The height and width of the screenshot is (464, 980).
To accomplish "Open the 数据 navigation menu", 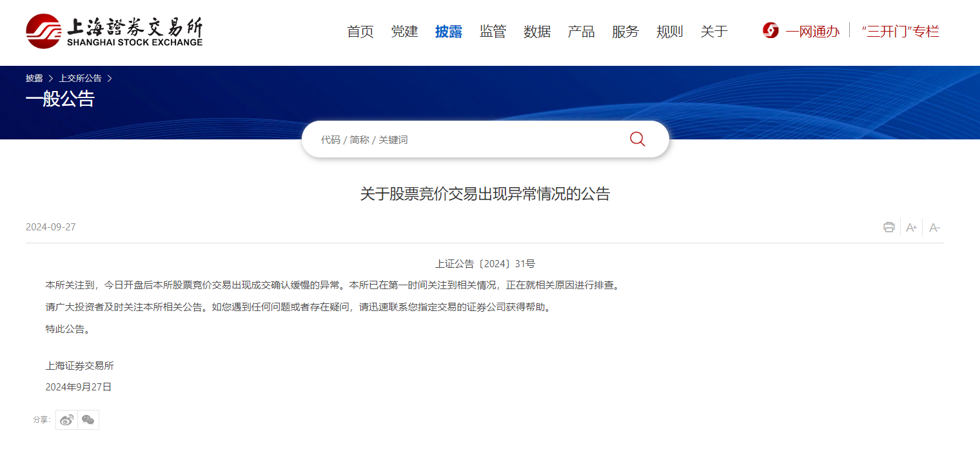I will point(537,32).
